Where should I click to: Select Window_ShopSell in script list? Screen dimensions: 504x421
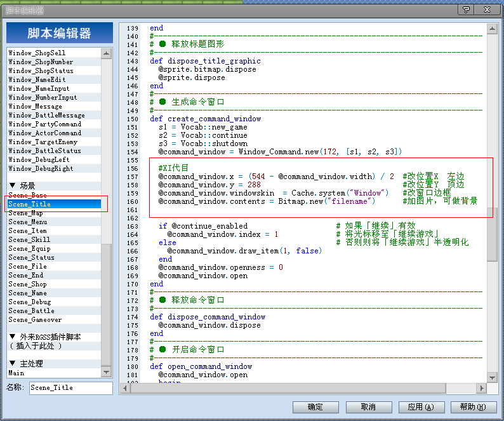54,53
